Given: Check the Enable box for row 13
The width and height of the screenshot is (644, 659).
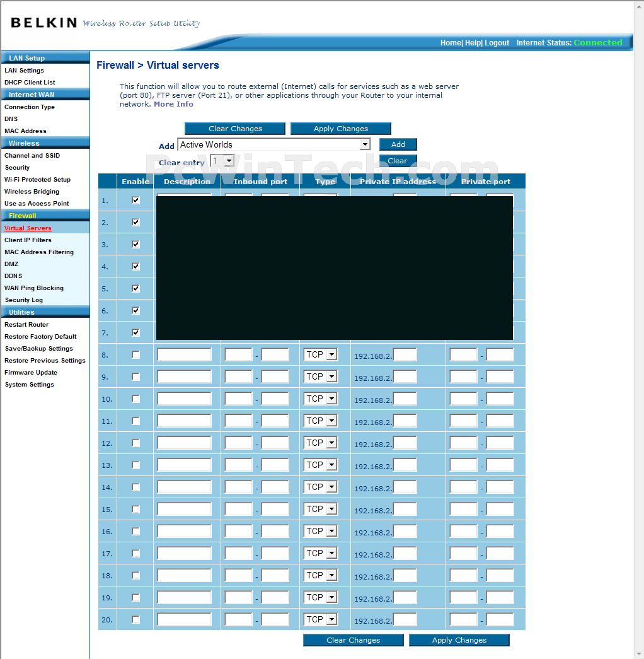Looking at the screenshot, I should (135, 465).
